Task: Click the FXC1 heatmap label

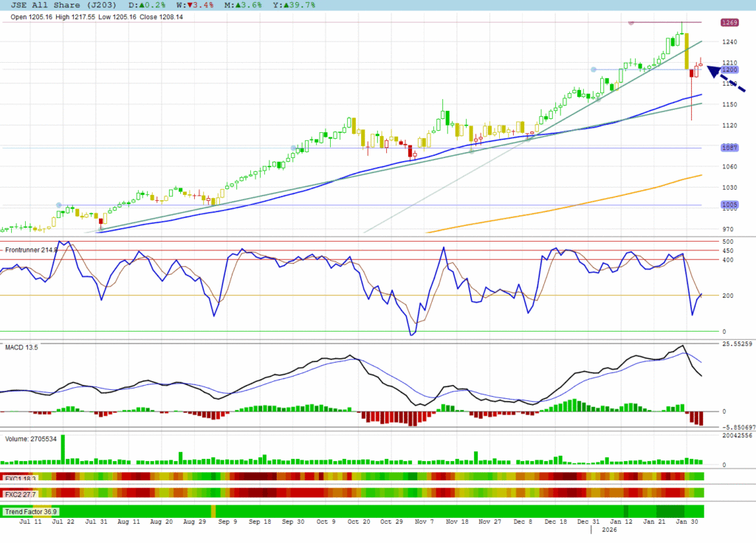Action: 20,478
